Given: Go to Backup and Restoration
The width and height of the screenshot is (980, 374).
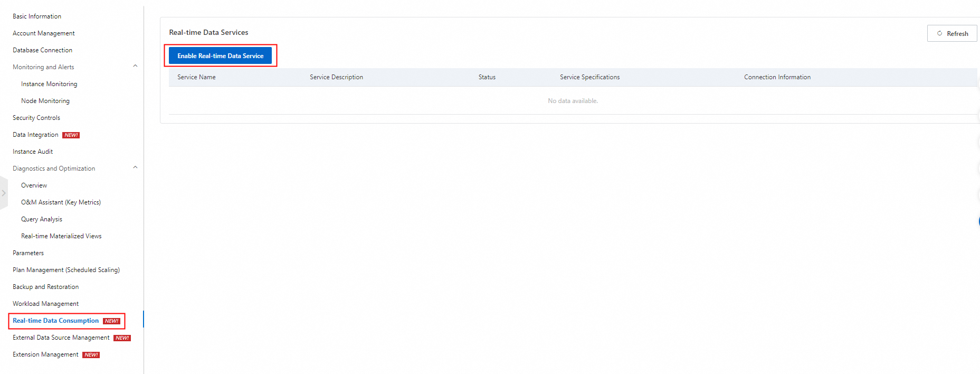Looking at the screenshot, I should pos(45,287).
